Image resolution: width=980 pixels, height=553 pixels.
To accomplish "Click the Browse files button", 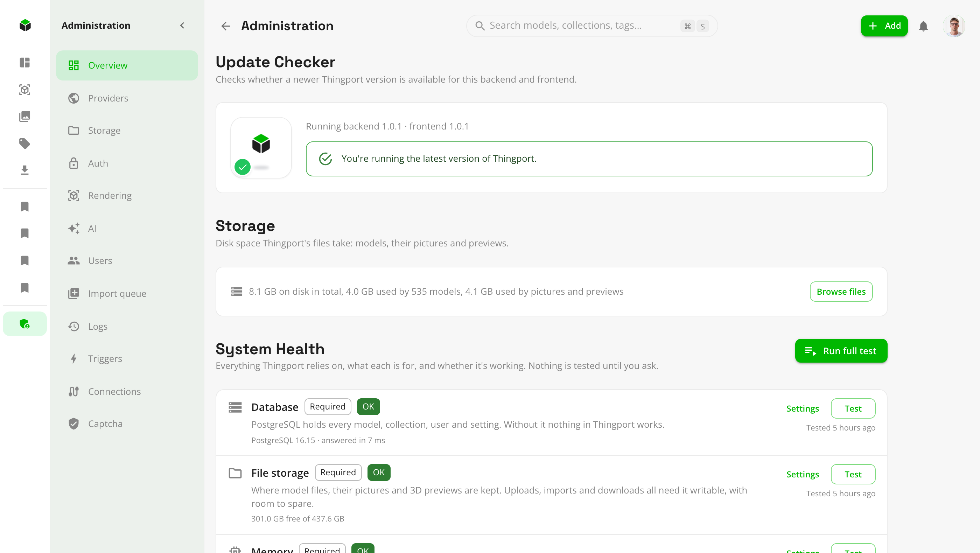I will [841, 291].
